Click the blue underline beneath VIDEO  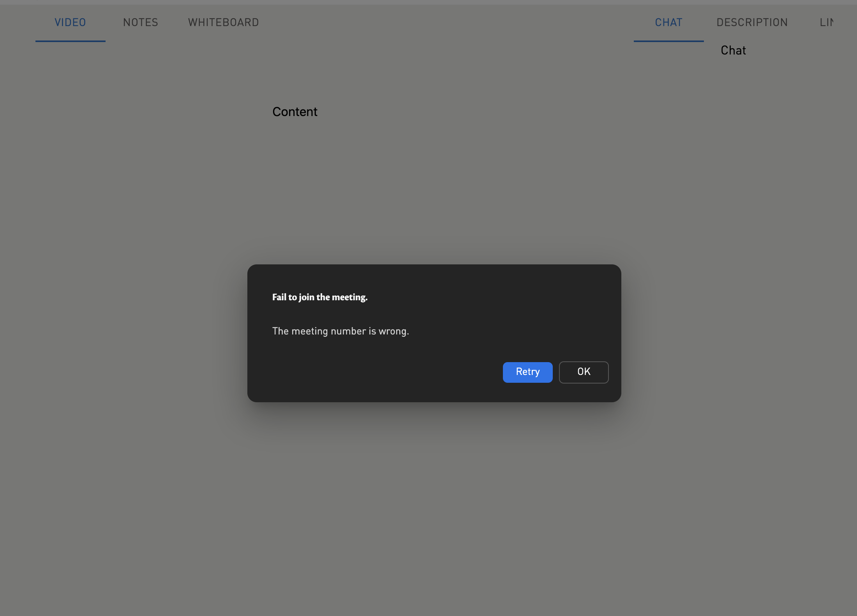click(x=70, y=41)
